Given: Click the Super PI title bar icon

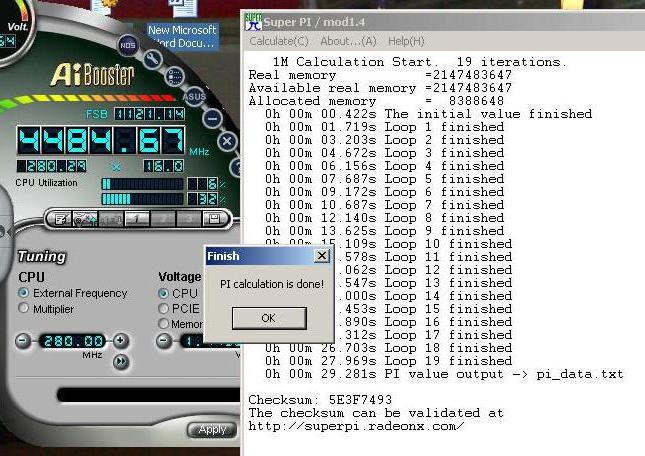Looking at the screenshot, I should coord(253,22).
